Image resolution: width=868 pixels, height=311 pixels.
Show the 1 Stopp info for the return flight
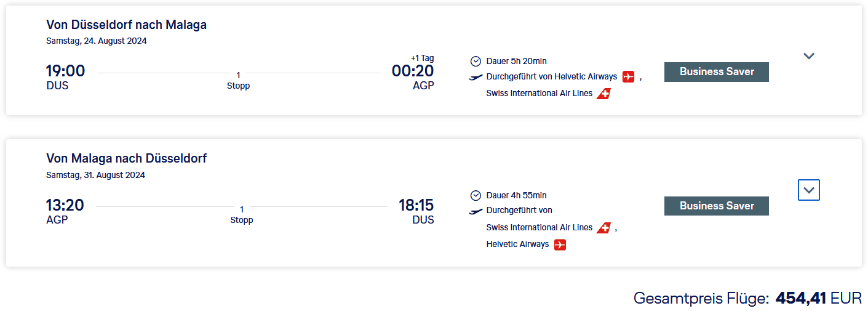[x=242, y=214]
